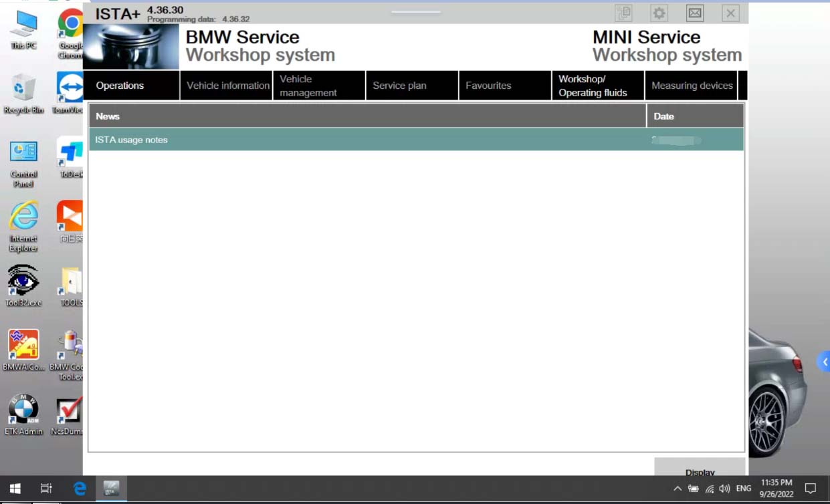Click the Display button
This screenshot has width=830, height=504.
(700, 467)
